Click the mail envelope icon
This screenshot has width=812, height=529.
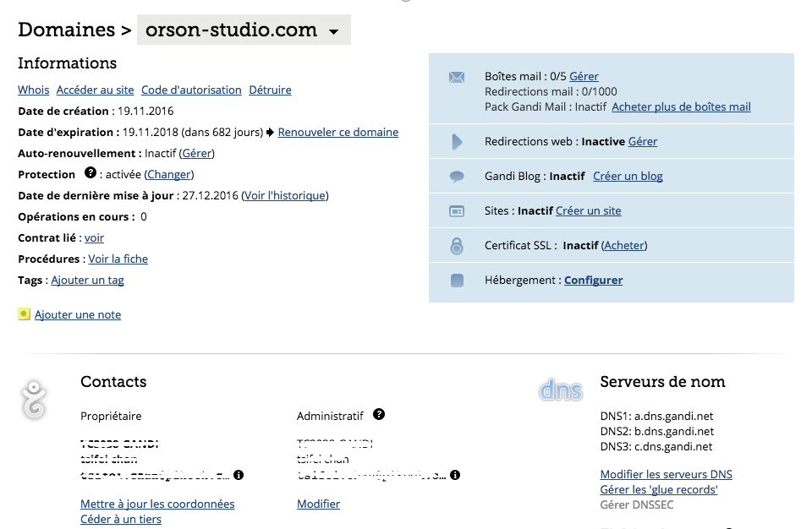(x=457, y=78)
